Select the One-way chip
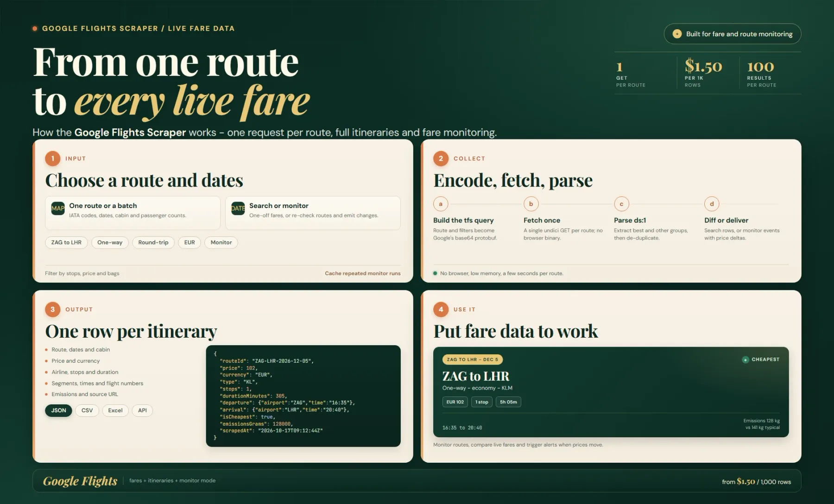This screenshot has height=504, width=834. (x=110, y=242)
